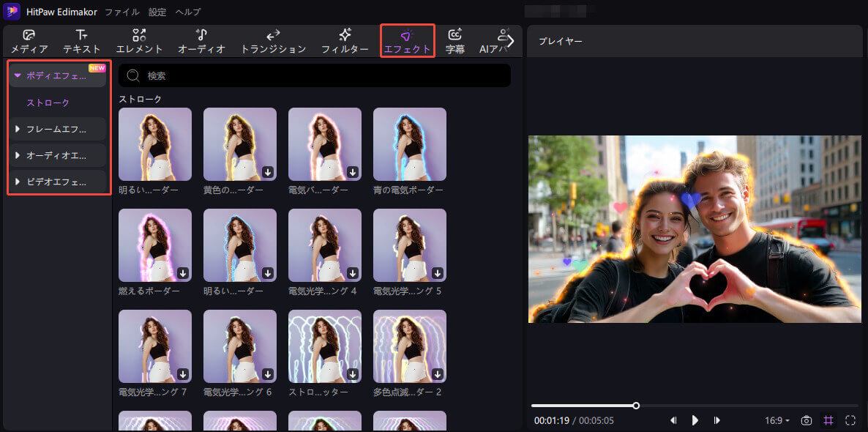
Task: Select the 電気光学...ング 5 thumbnail
Action: 410,245
